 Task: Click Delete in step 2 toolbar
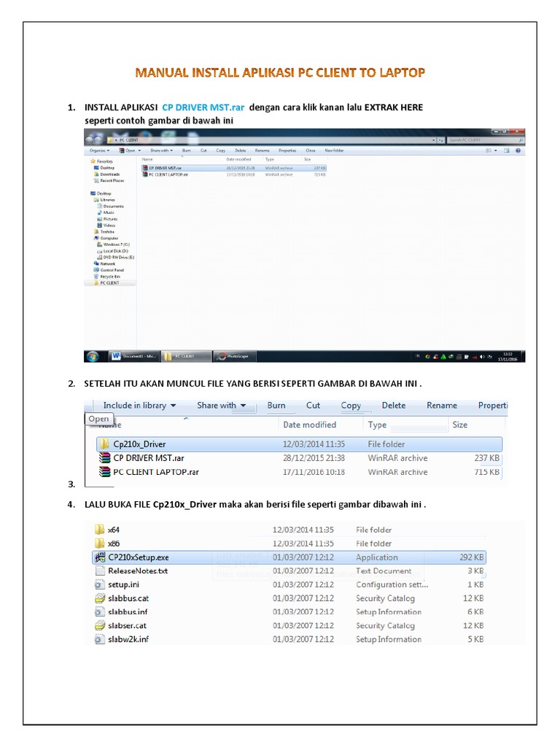click(394, 406)
